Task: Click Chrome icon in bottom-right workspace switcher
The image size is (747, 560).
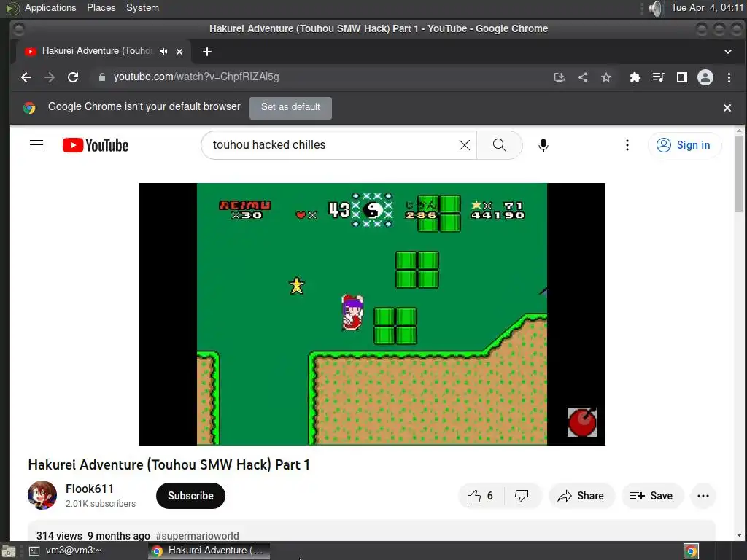Action: click(x=691, y=551)
